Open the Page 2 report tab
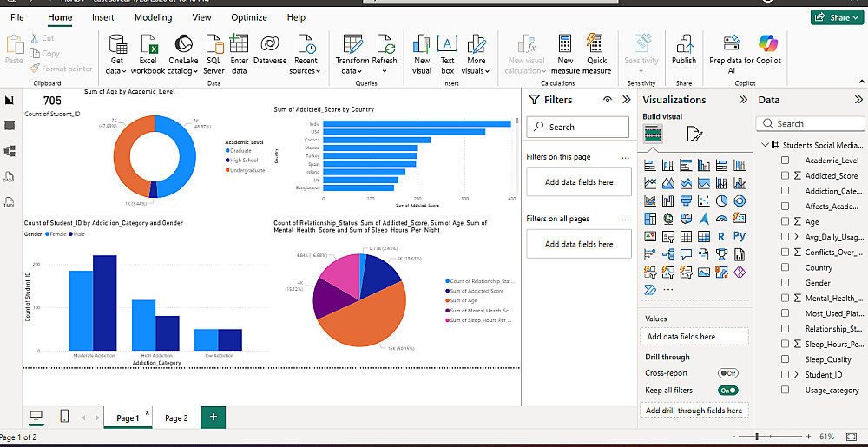The image size is (868, 447). [x=176, y=417]
